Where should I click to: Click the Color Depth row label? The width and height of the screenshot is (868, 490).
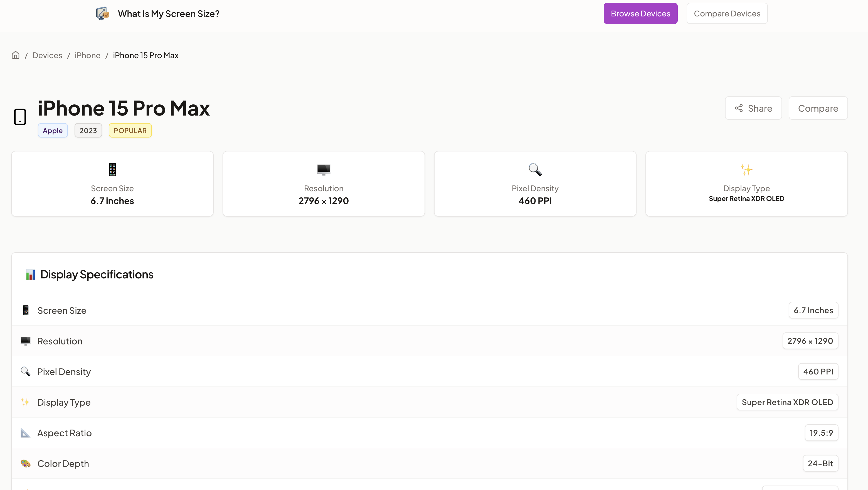pos(63,464)
